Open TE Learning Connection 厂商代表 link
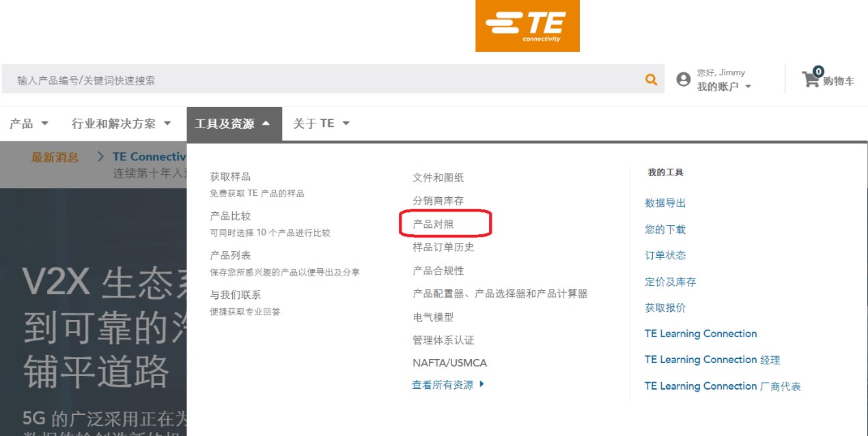 point(723,386)
